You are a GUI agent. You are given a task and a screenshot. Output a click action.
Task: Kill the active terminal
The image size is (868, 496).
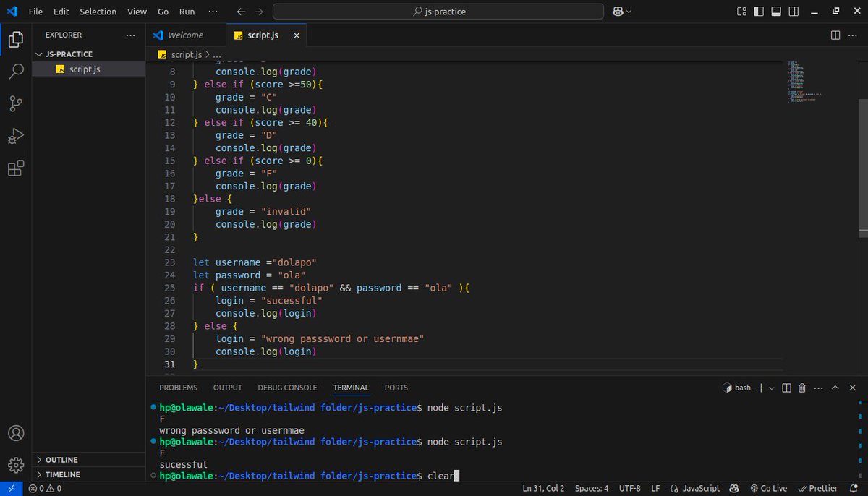tap(802, 388)
